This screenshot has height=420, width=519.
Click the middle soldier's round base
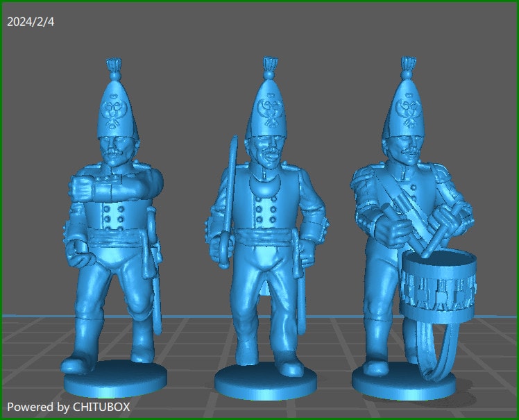[x=265, y=382]
